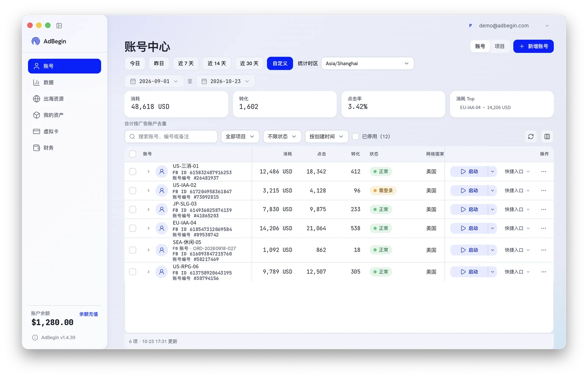588x378 pixels.
Task: Open the Asia/Shanghai timezone dropdown
Action: point(367,63)
